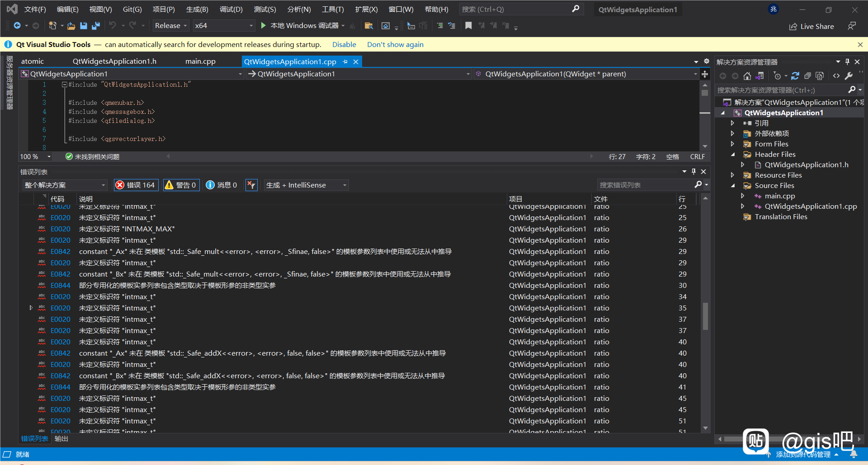Click the view code brackets icon
The width and height of the screenshot is (868, 465).
tap(836, 76)
